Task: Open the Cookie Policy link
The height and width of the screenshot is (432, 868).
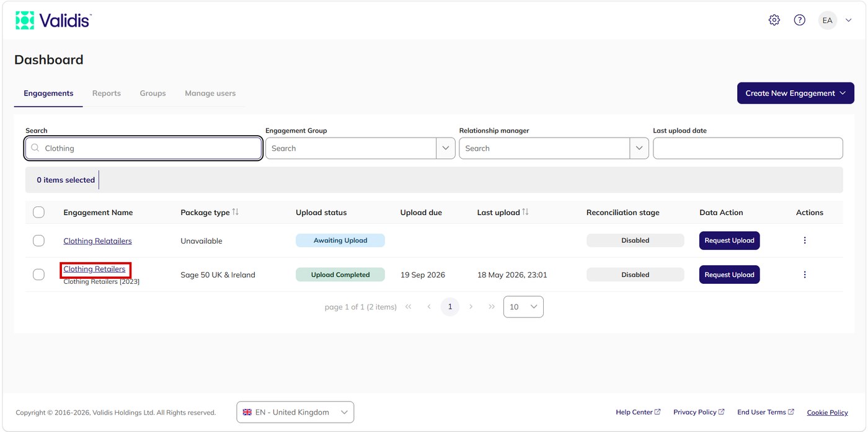Action: click(x=827, y=413)
